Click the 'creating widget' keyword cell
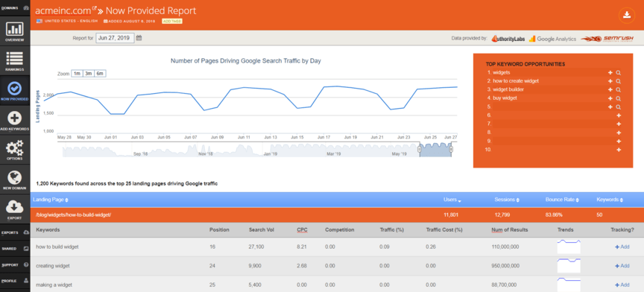 tap(53, 266)
